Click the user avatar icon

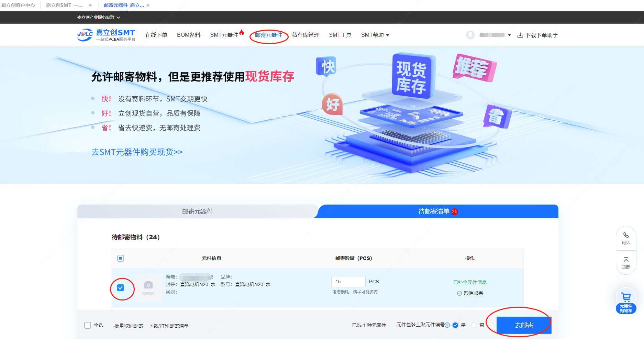(470, 35)
